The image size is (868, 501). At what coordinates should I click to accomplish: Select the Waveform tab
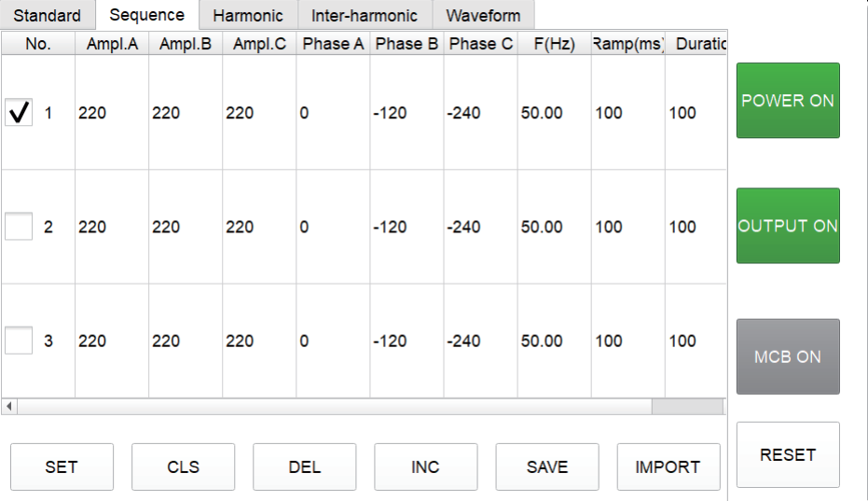coord(483,16)
